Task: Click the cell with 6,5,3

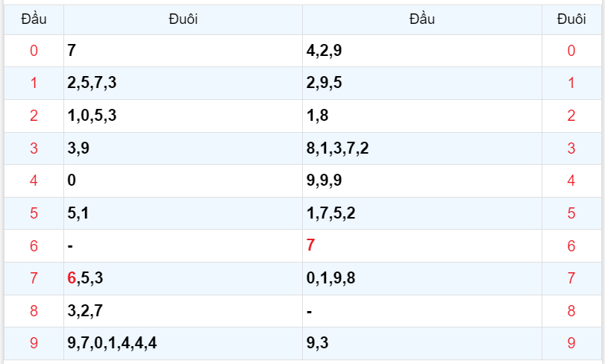Action: pyautogui.click(x=85, y=278)
